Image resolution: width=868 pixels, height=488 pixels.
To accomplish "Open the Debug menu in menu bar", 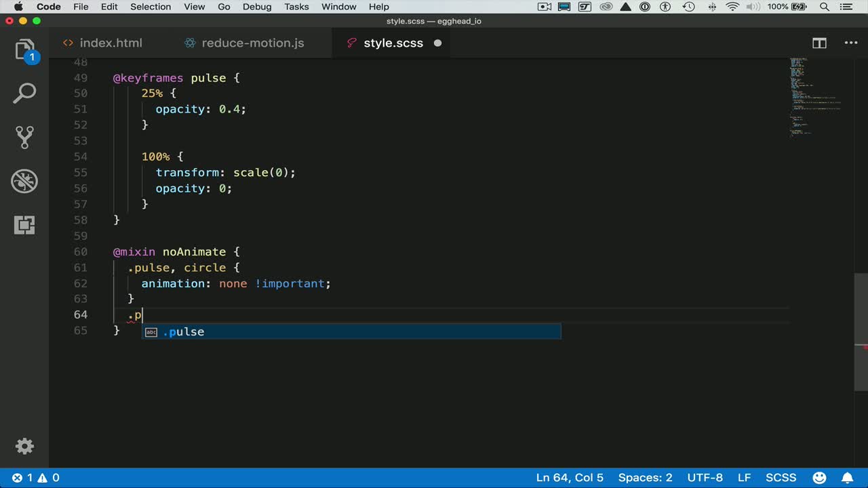I will tap(257, 7).
